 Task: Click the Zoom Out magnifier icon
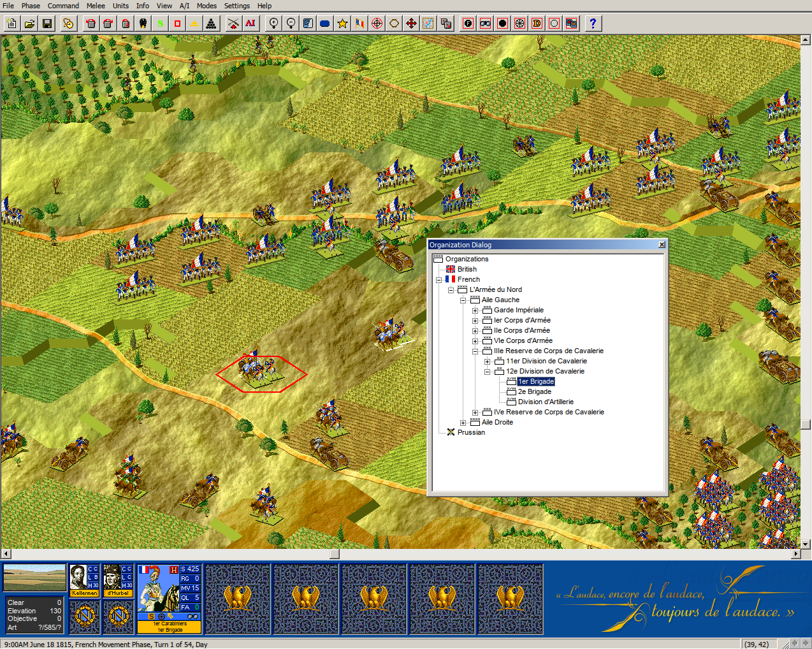point(291,24)
